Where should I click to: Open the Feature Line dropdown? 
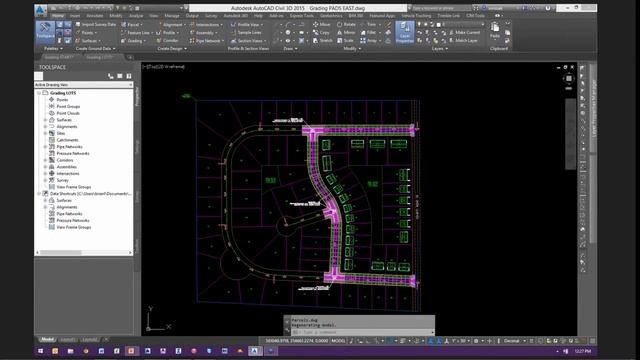137,33
